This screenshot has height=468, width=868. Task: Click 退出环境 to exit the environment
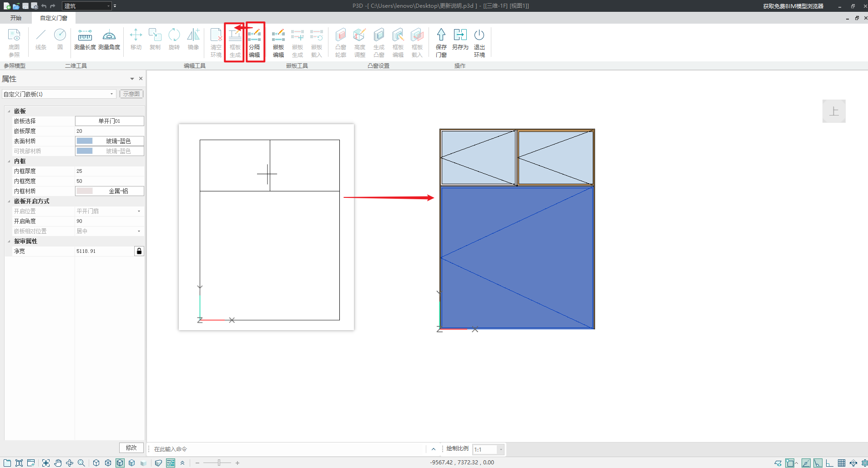coord(479,42)
